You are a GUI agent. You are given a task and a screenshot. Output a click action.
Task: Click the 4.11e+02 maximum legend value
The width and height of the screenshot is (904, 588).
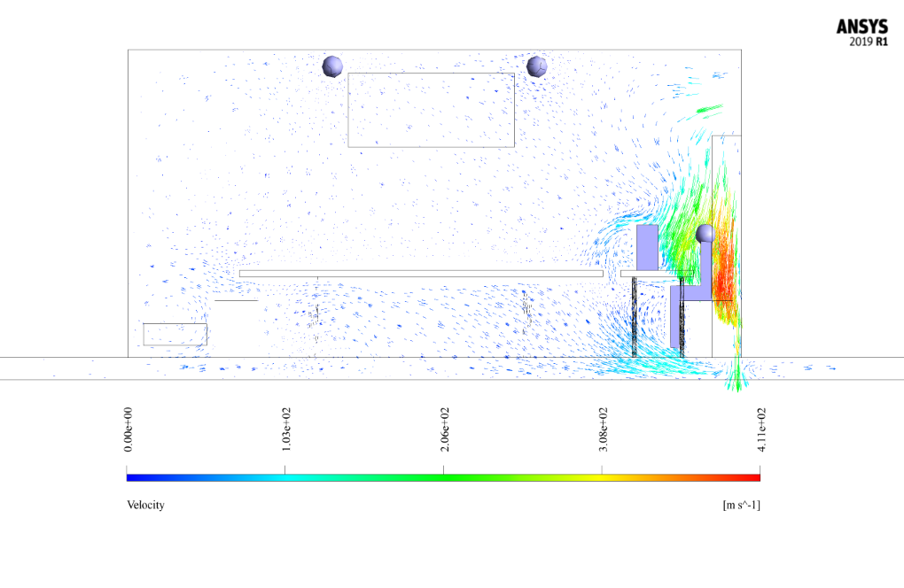[760, 429]
